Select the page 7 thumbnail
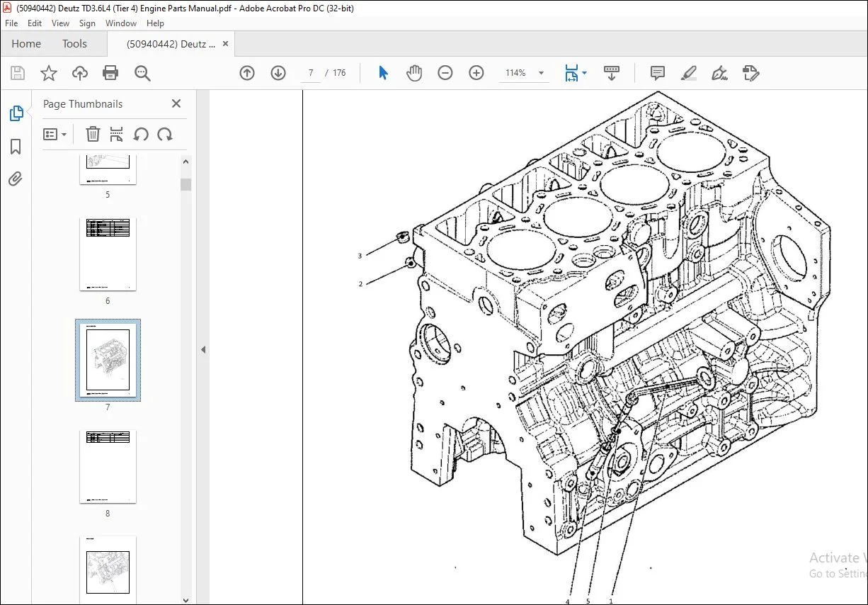 tap(108, 360)
